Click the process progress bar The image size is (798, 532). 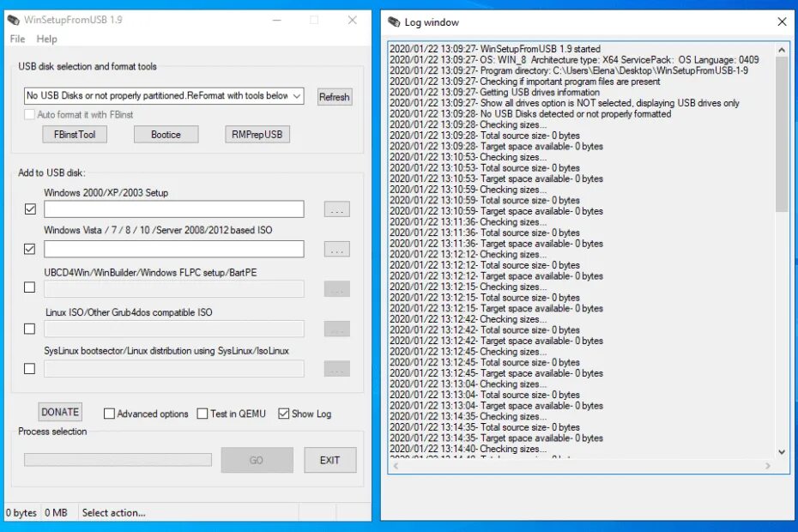[118, 460]
